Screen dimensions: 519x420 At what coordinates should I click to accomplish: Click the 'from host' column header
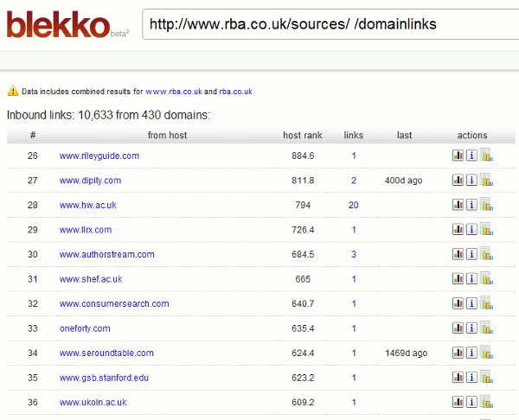[x=167, y=136]
